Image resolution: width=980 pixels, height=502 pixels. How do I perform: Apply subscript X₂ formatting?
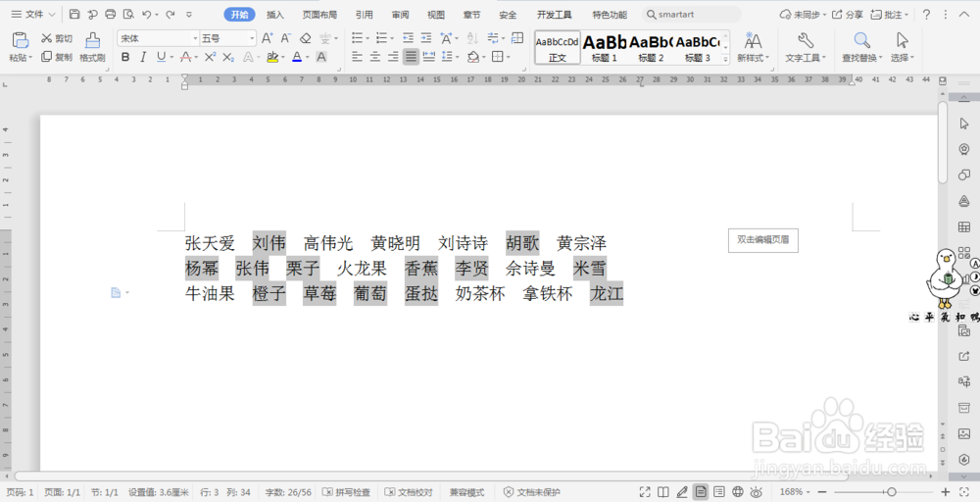(228, 57)
